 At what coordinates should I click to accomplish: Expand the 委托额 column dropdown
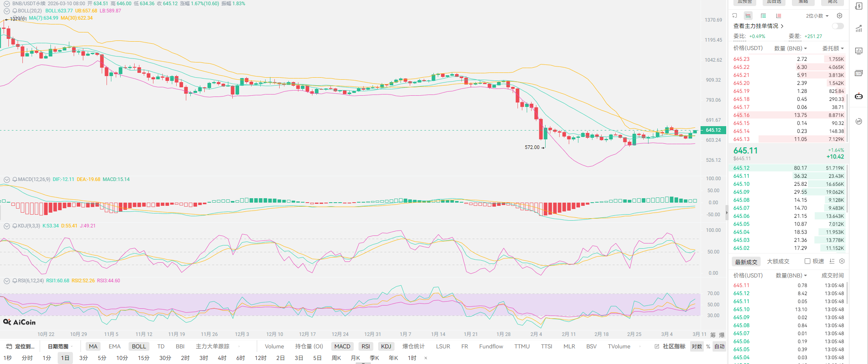[833, 48]
